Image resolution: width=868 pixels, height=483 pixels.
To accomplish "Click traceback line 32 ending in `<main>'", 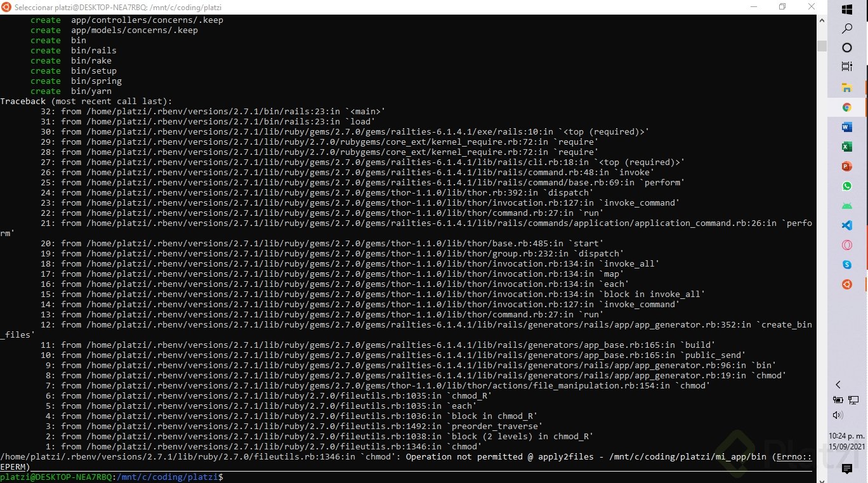I will pos(213,111).
